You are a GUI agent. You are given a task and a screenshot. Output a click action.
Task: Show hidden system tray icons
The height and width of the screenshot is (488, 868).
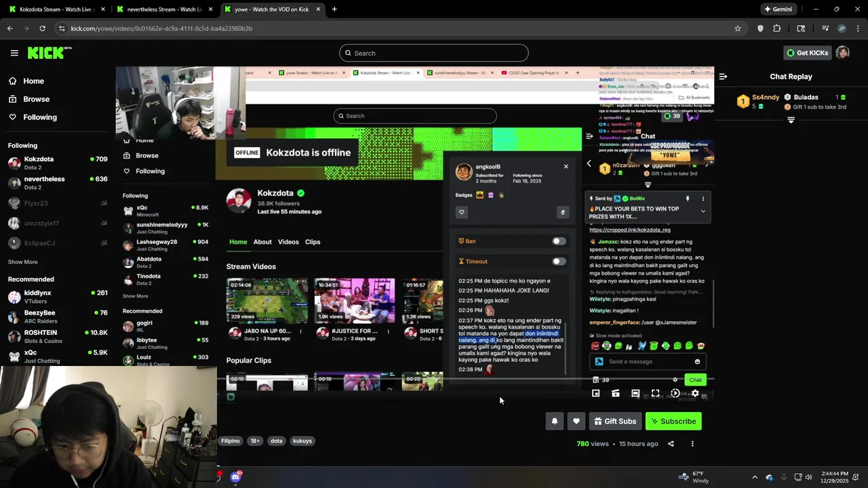tap(755, 477)
